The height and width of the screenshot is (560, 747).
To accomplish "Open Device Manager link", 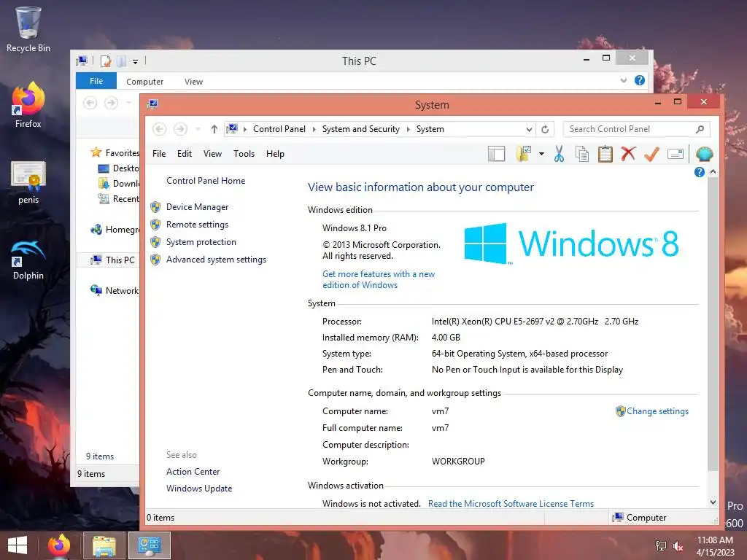I will point(197,207).
